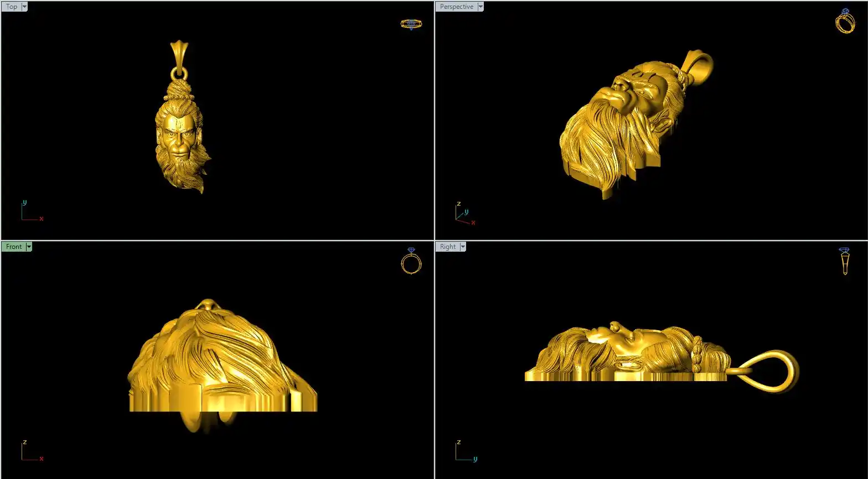This screenshot has width=868, height=479.
Task: Activate the Perspective viewport title label
Action: [x=456, y=7]
